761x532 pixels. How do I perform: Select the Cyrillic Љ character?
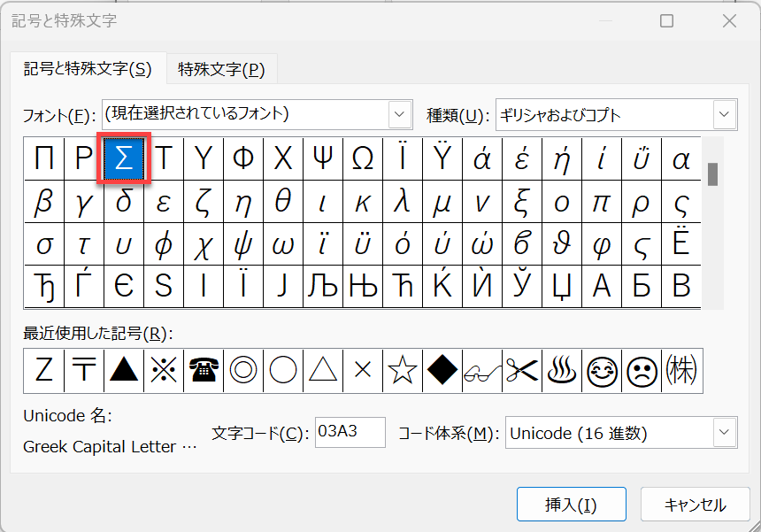323,286
